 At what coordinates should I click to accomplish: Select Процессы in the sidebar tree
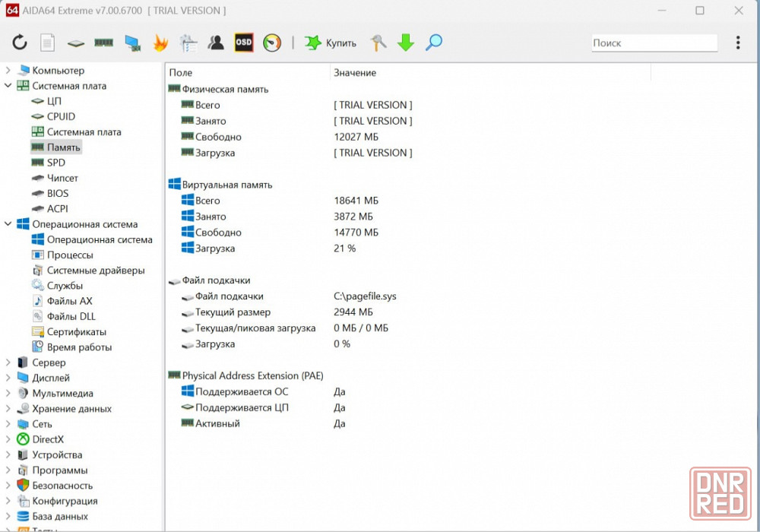pyautogui.click(x=70, y=255)
